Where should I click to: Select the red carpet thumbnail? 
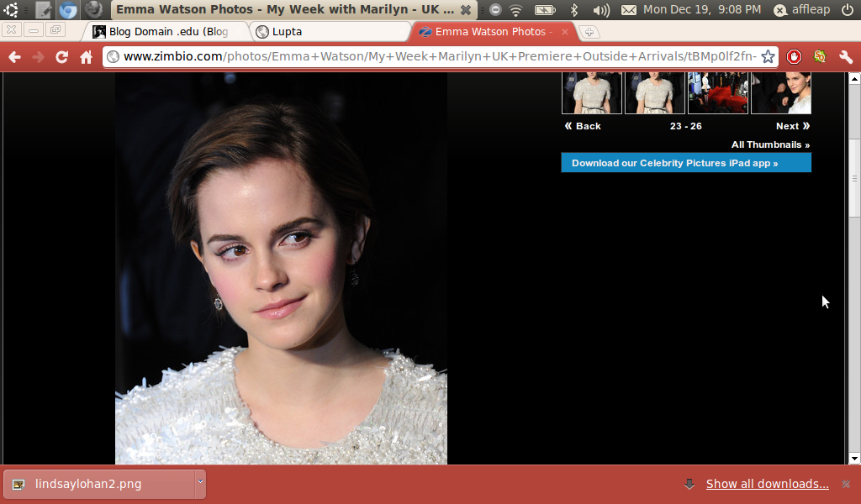coord(718,92)
